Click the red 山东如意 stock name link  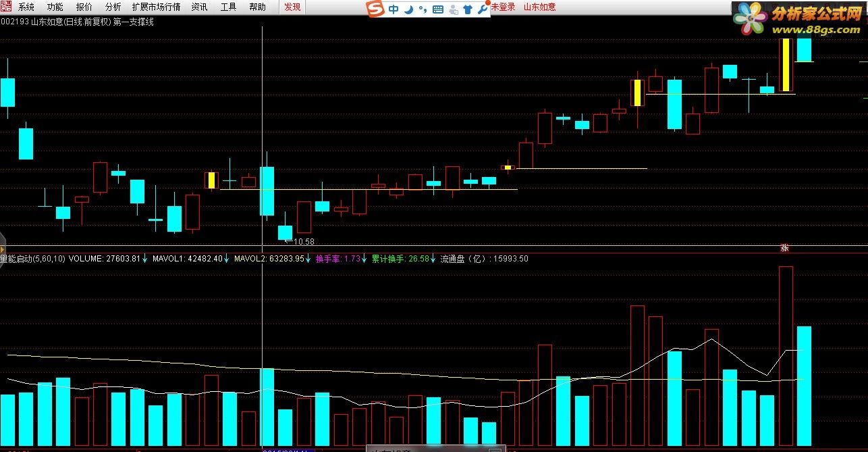tap(540, 7)
